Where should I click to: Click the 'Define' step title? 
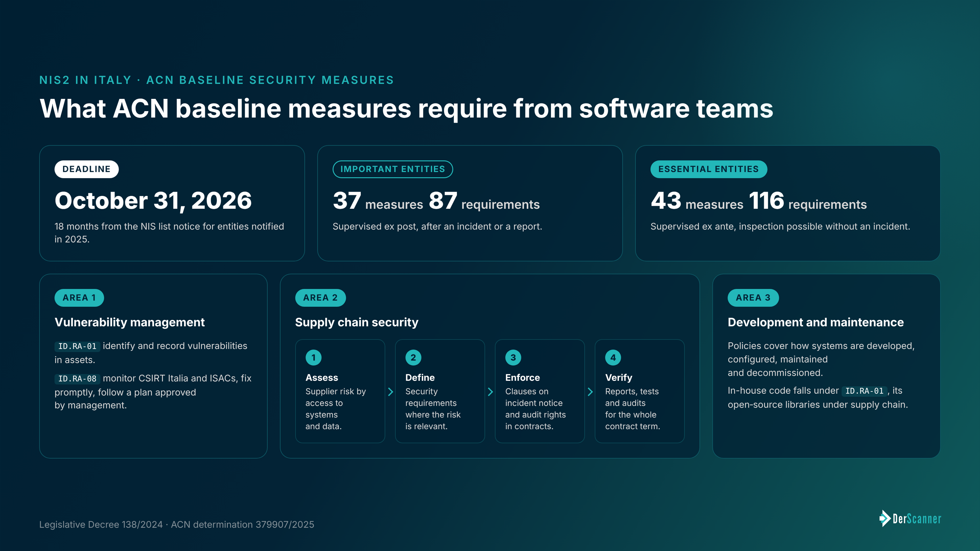[420, 378]
